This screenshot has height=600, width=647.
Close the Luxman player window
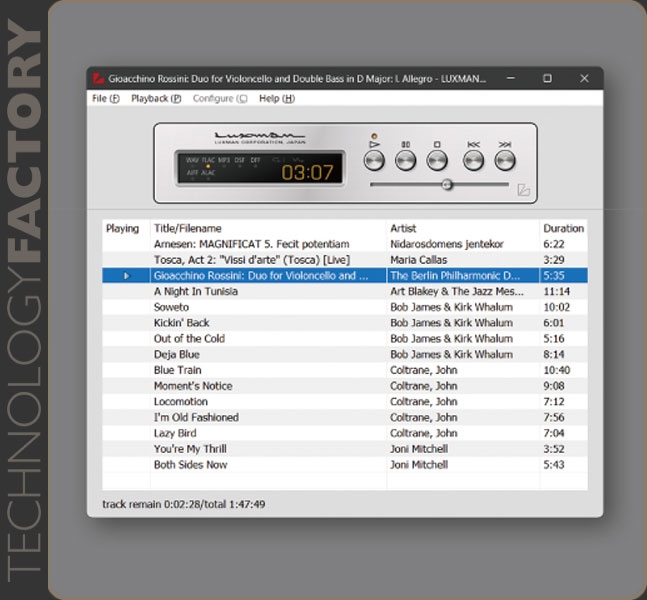tap(584, 78)
